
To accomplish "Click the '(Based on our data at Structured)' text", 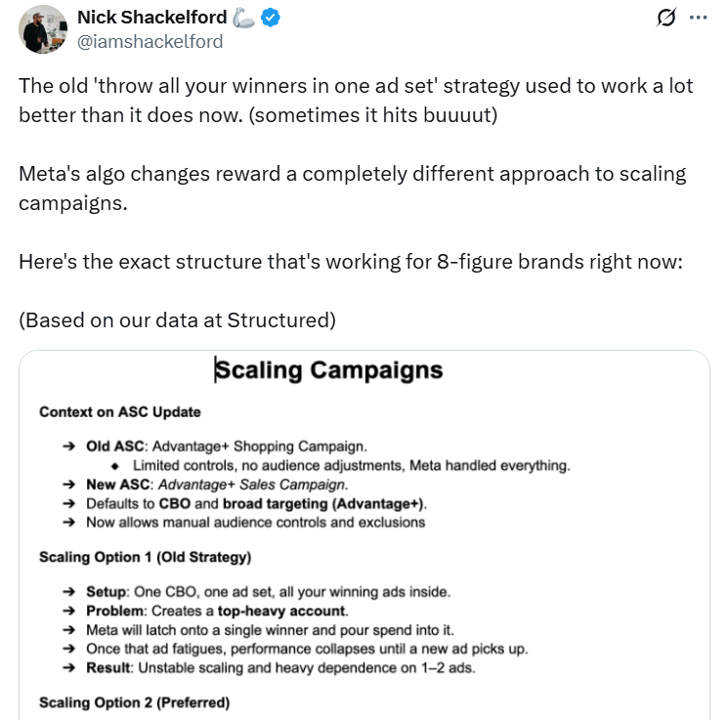I will click(x=177, y=319).
